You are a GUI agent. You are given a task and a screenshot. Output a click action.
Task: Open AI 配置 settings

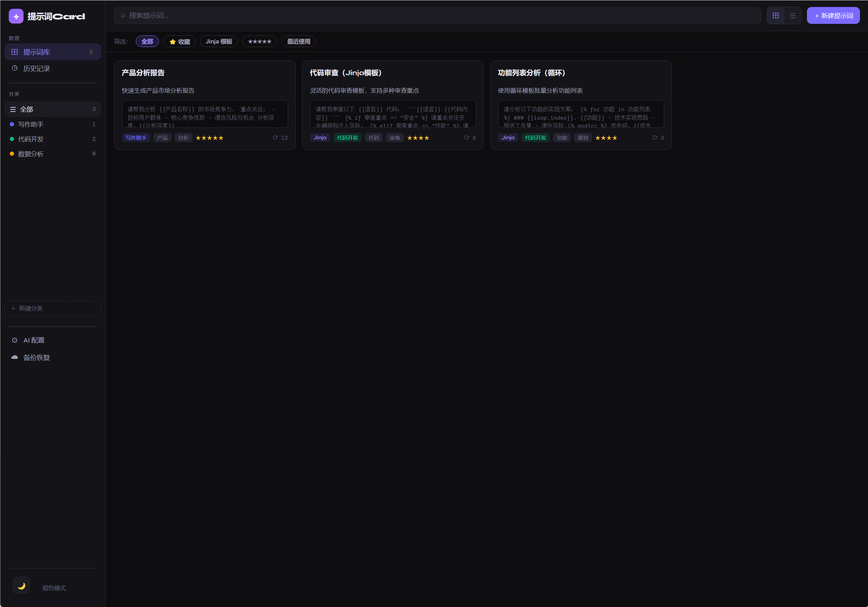click(x=34, y=340)
